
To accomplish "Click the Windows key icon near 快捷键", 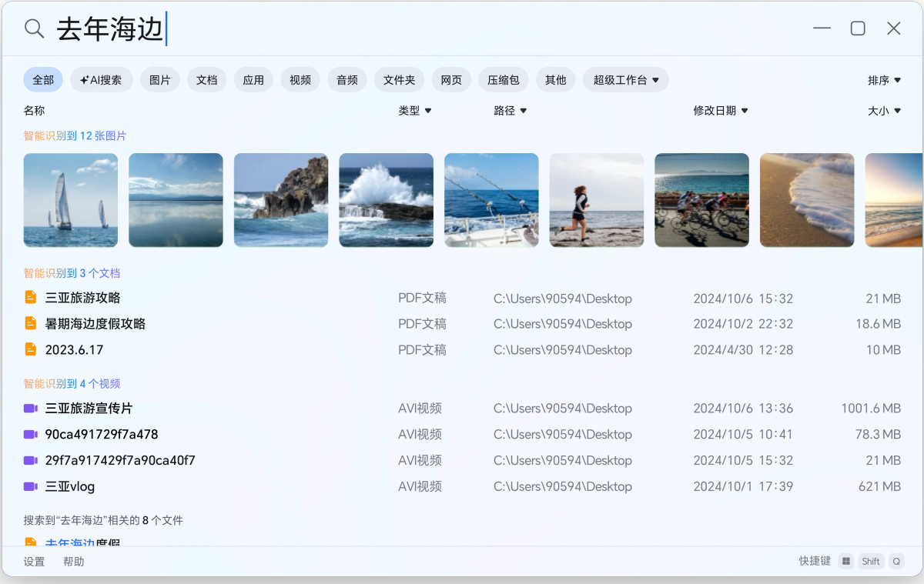I will tap(845, 561).
